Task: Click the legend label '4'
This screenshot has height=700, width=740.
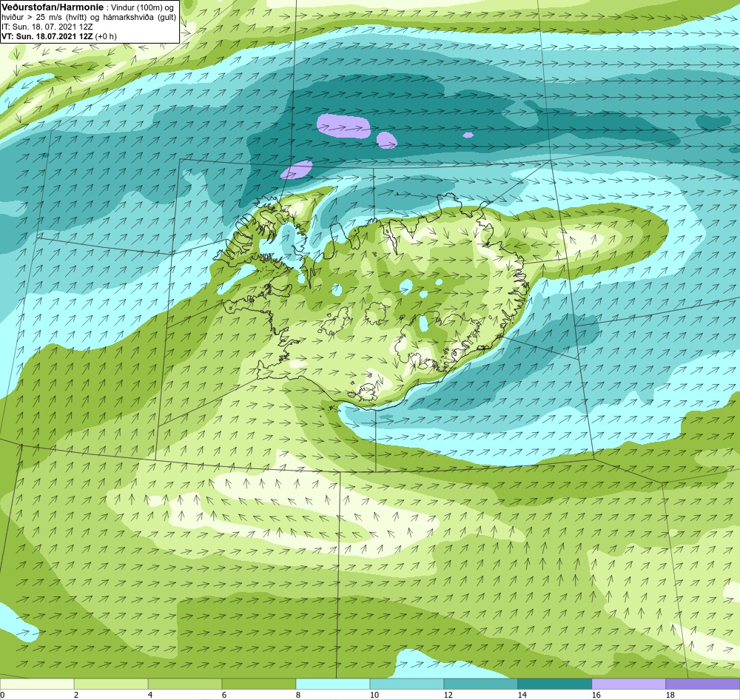Action: 150,695
